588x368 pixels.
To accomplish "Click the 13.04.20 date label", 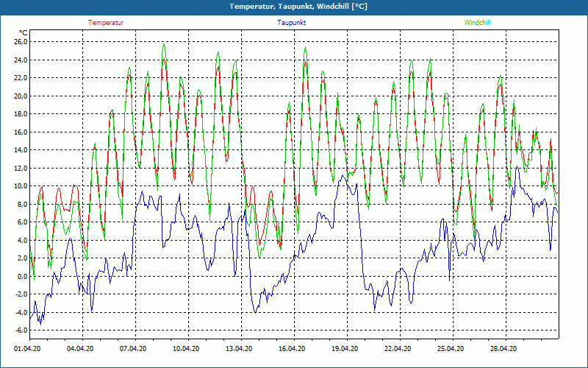I will (x=239, y=348).
